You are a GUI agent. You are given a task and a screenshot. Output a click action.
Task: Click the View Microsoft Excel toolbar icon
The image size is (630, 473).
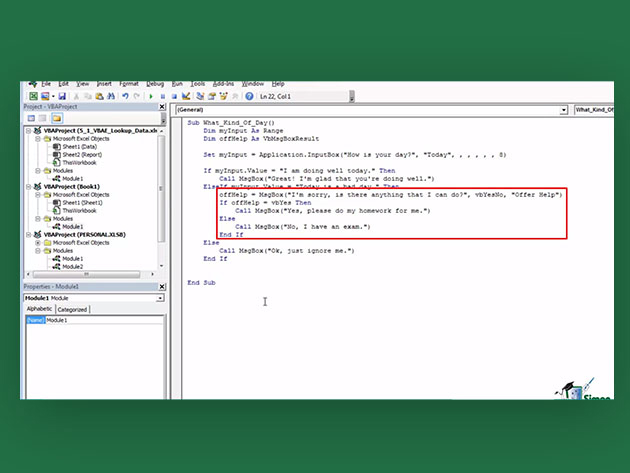coord(33,96)
